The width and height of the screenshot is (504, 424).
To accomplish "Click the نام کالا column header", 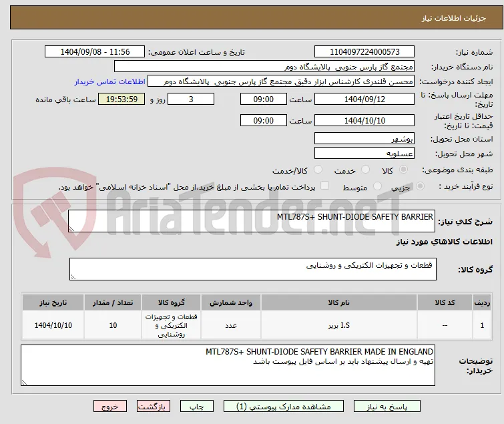I will [x=339, y=302].
